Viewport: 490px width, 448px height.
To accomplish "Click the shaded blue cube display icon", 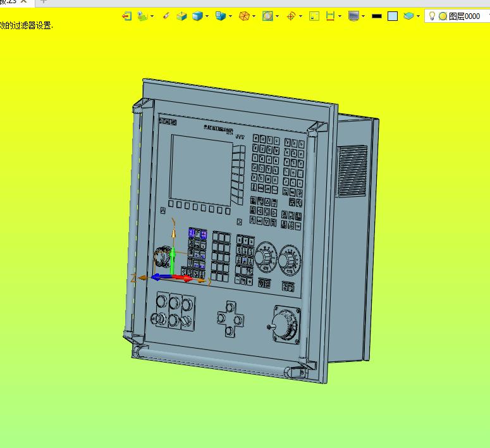I will pos(197,16).
